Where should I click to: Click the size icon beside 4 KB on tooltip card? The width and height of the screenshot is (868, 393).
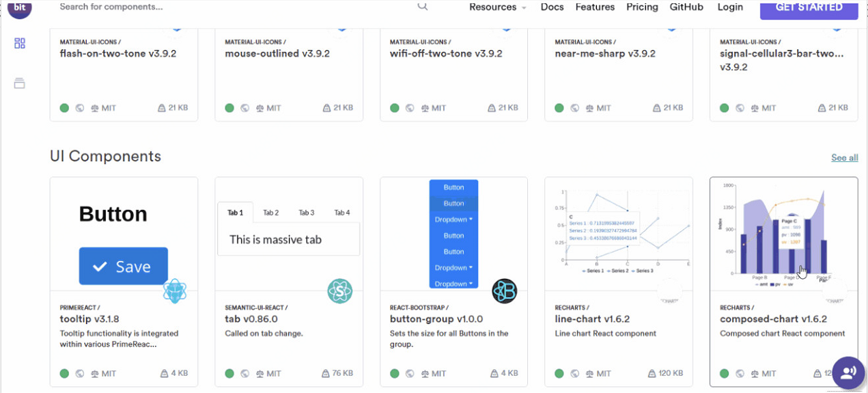pos(163,374)
